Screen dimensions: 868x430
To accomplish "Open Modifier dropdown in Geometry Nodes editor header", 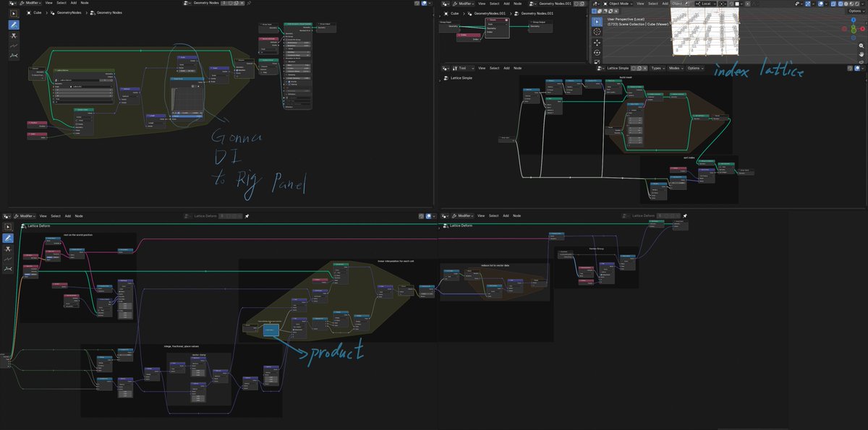I will point(31,4).
